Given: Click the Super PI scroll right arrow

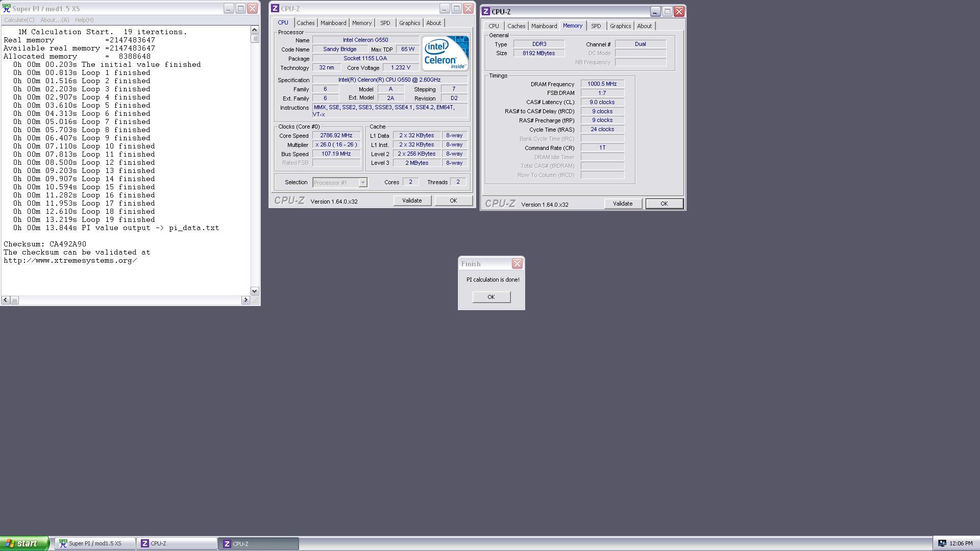Looking at the screenshot, I should [246, 300].
